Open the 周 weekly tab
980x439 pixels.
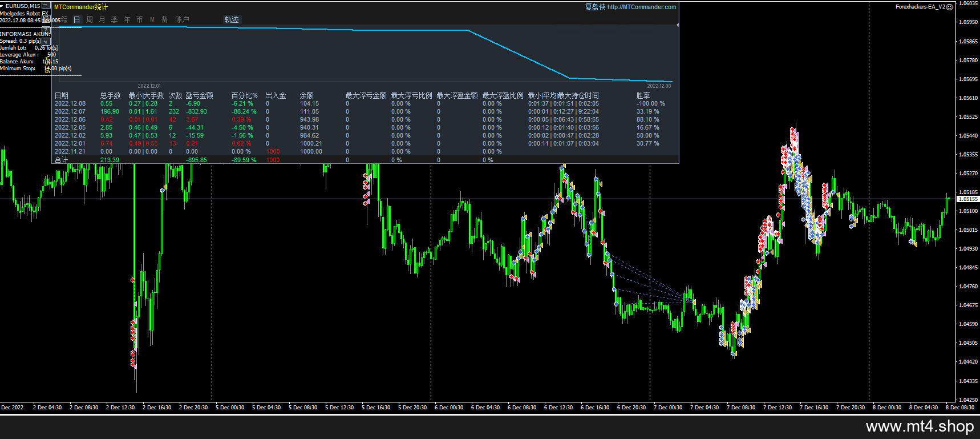[90, 19]
